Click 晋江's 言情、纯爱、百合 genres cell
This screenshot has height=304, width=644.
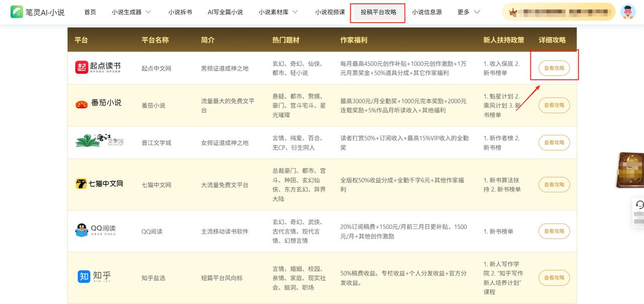tap(299, 143)
